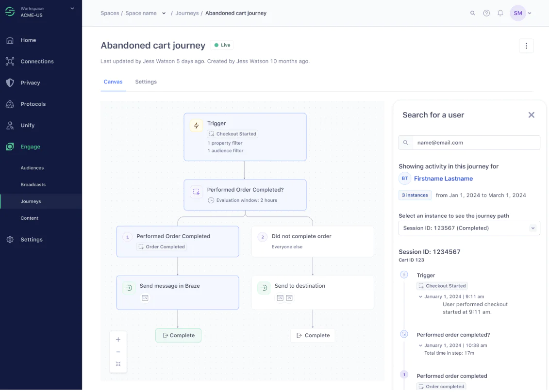Open the Session ID 123567 instance dropdown

coord(469,228)
